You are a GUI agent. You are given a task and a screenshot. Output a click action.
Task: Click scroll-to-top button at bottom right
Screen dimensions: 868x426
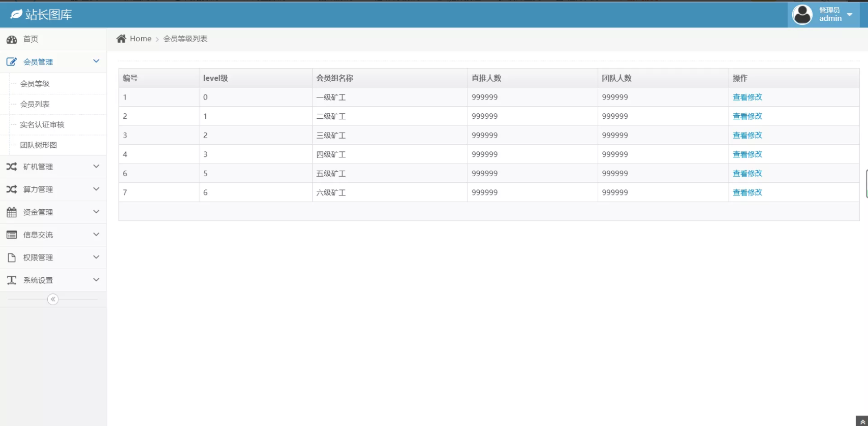pos(862,421)
